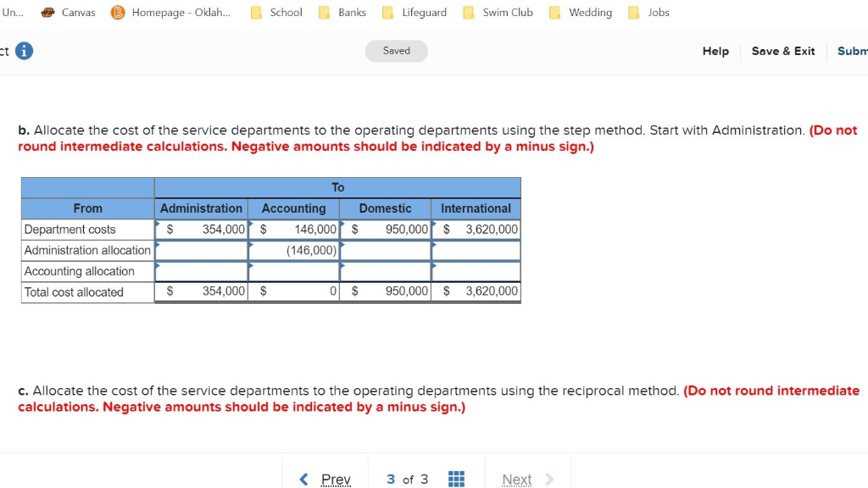The width and height of the screenshot is (868, 488).
Task: Select the Administration allocation Domestic input cell
Action: (x=385, y=250)
